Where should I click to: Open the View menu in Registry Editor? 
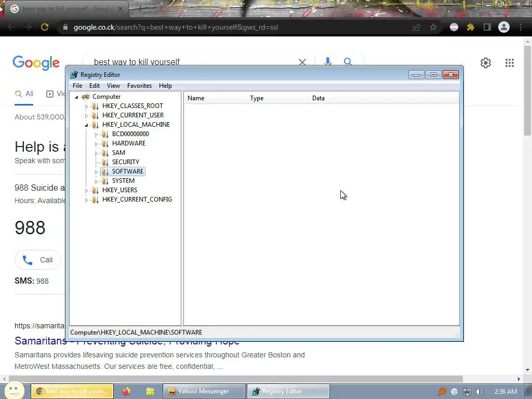pyautogui.click(x=113, y=86)
